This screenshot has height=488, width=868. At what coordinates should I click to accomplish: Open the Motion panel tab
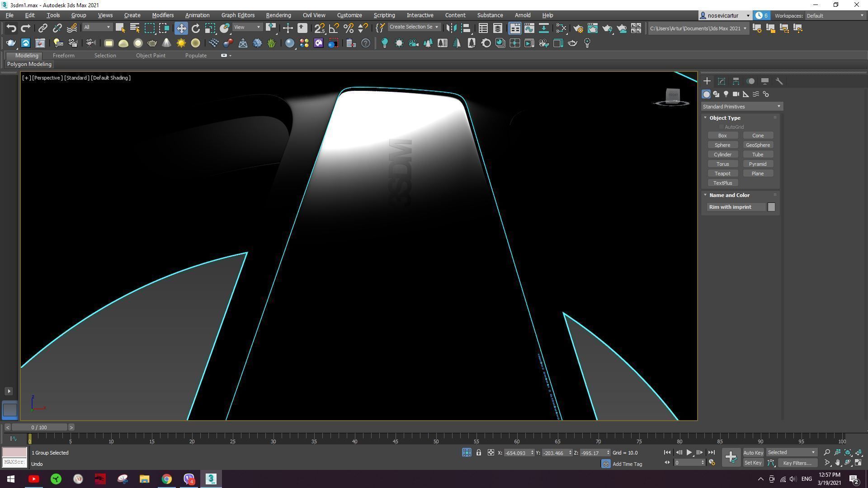coord(750,81)
